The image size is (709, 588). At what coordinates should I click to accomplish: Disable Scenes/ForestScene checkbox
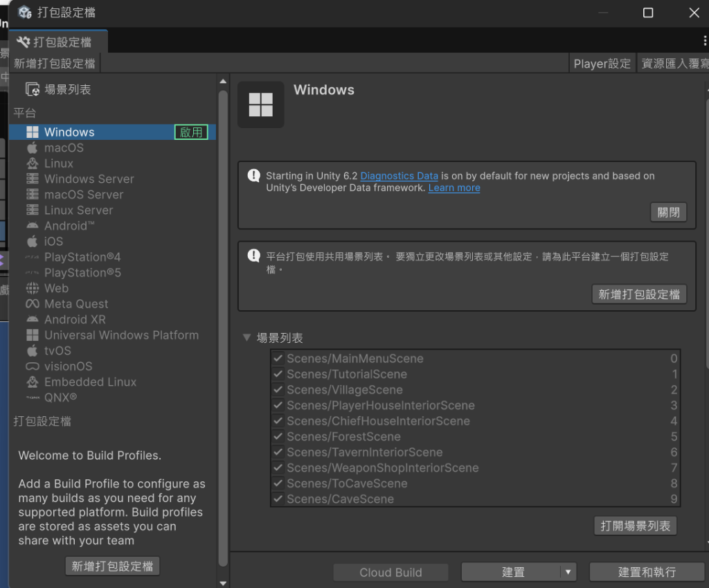pyautogui.click(x=278, y=436)
